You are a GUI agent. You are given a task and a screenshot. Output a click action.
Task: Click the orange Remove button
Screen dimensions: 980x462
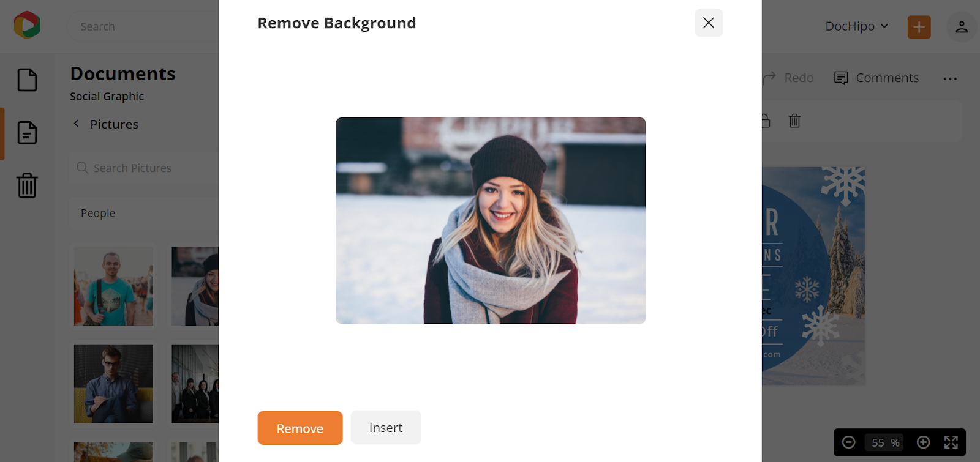300,428
